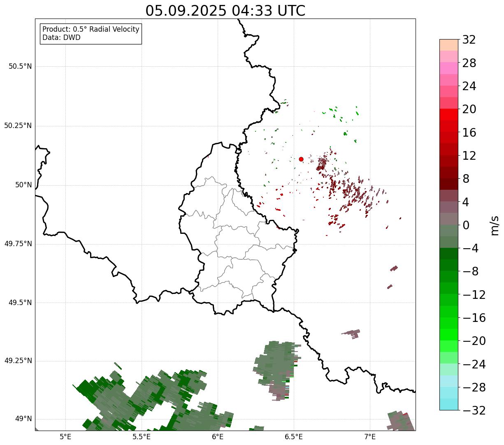The height and width of the screenshot is (445, 504).
Task: Click the 'Data: DWD' label
Action: click(62, 37)
